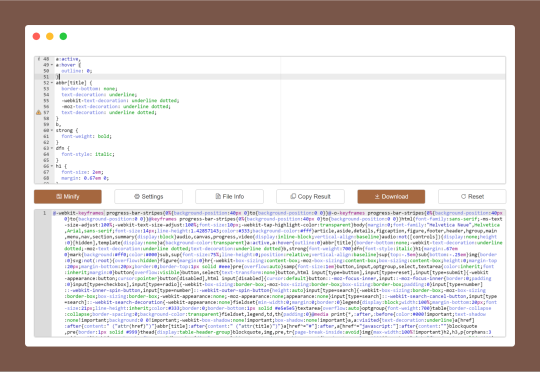
Task: Click the 'b,' selector on line 59
Action: point(58,124)
